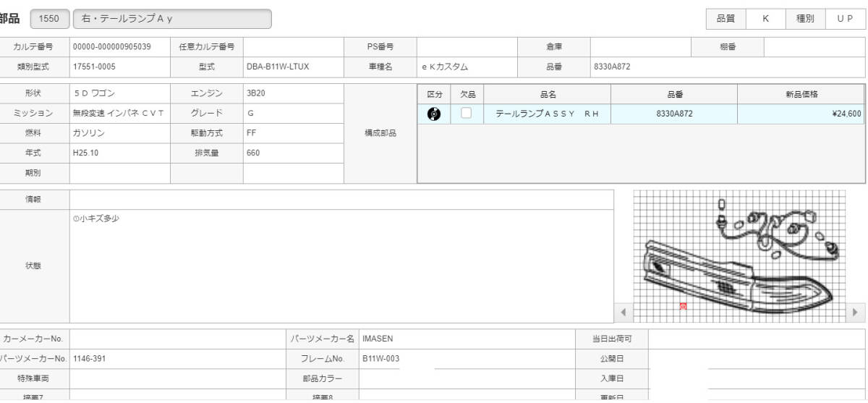Click the empty カーメーカーNo. field
This screenshot has width=868, height=403.
click(178, 339)
